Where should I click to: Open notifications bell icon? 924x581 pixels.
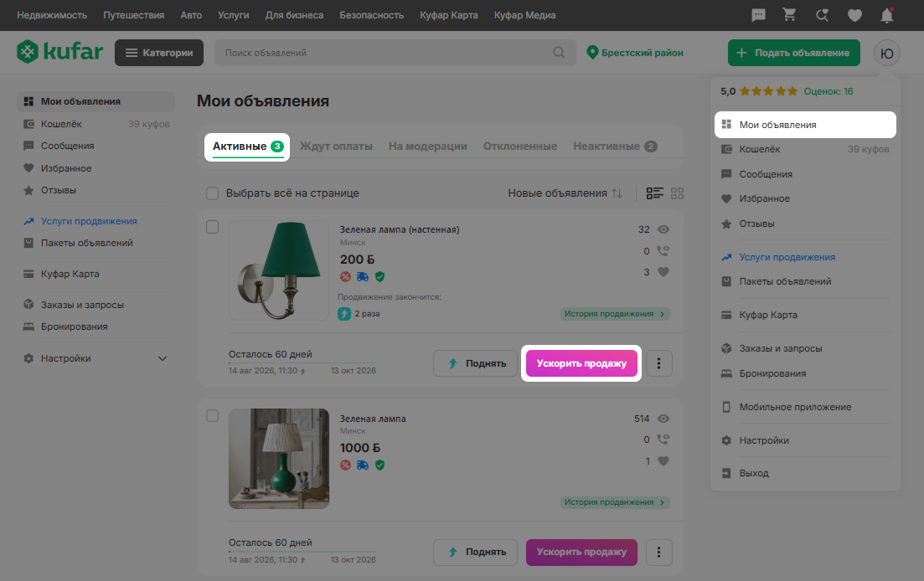tap(887, 15)
